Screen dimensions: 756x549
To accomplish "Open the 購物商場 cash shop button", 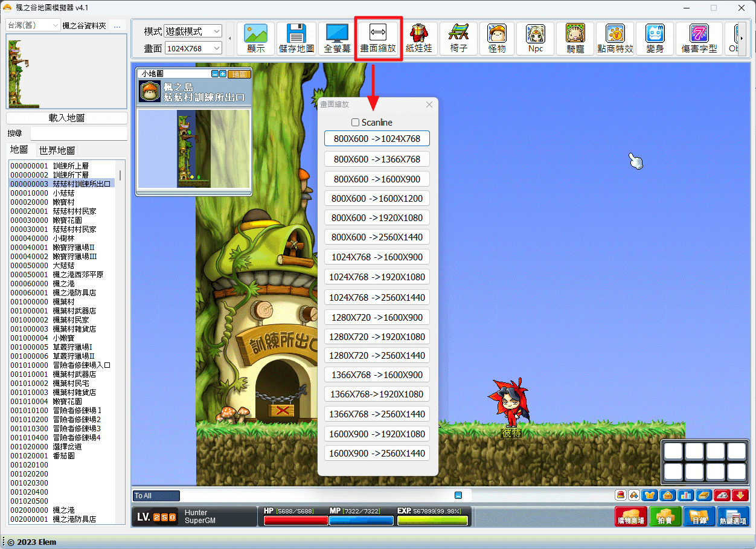I will 630,517.
